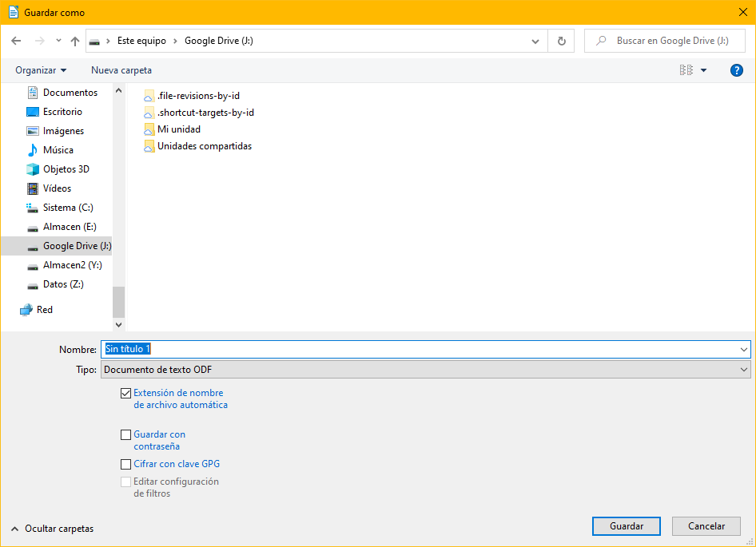Click the Guardar button

click(627, 526)
